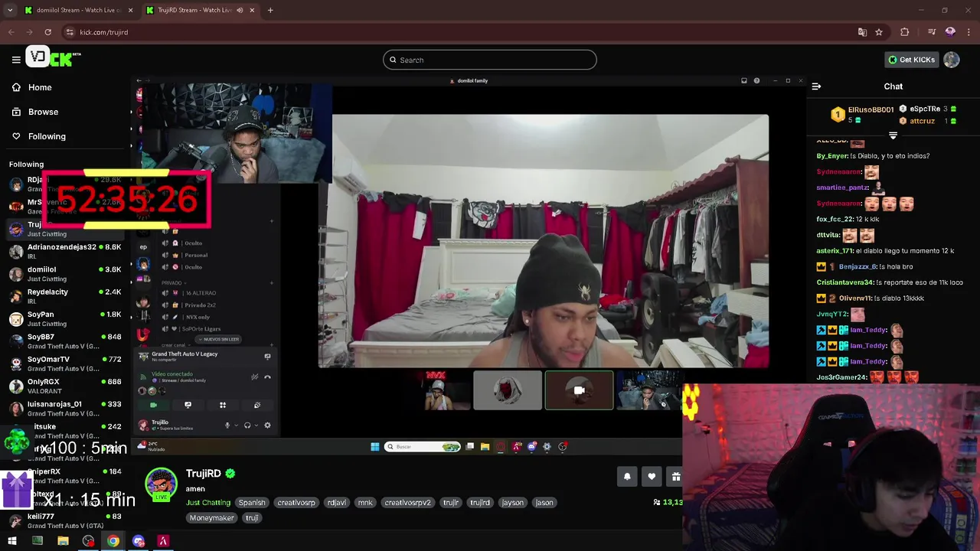The image size is (980, 551).
Task: Click the TrujiRD channel name
Action: point(204,474)
